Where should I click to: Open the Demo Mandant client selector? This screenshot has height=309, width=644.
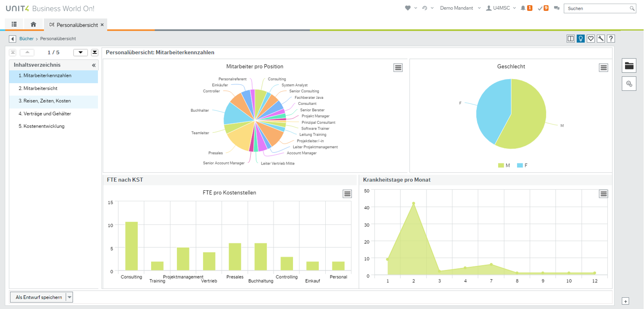[460, 8]
